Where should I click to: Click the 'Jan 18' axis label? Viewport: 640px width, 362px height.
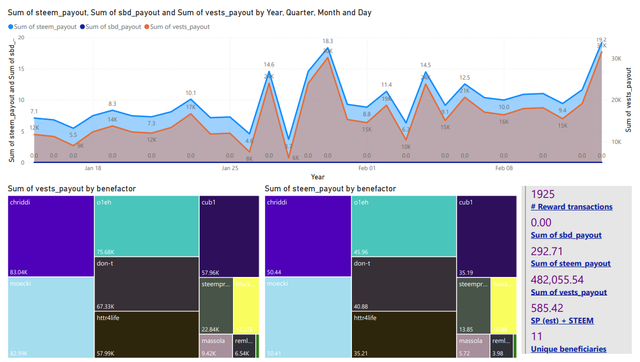click(x=93, y=168)
